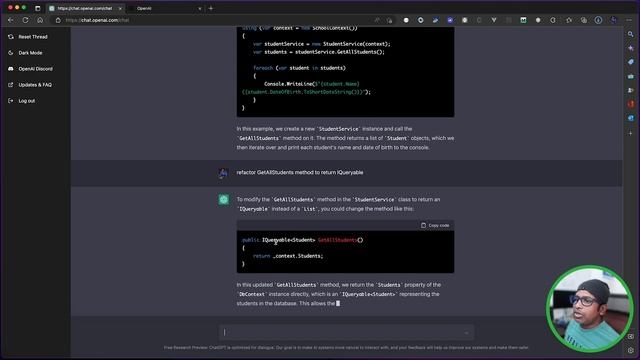Open the games figure icon in sidebar
Screen dimensions: 640x360
[x=631, y=90]
